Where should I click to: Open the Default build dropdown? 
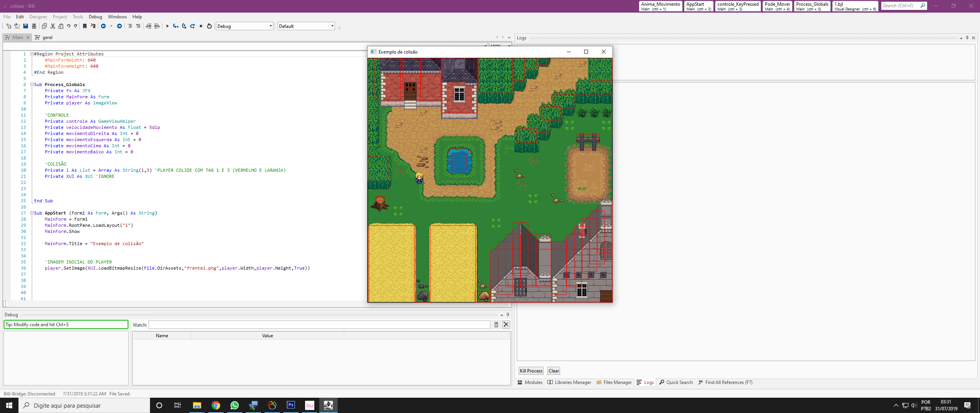click(x=332, y=26)
